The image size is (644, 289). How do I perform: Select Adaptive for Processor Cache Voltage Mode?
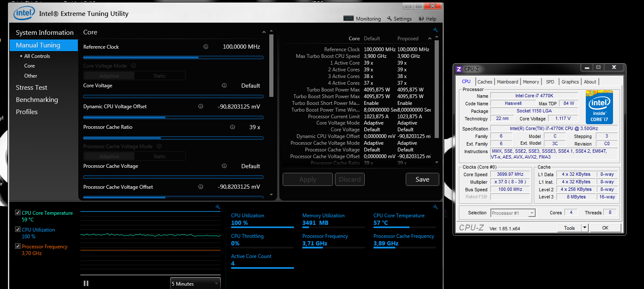[109, 156]
